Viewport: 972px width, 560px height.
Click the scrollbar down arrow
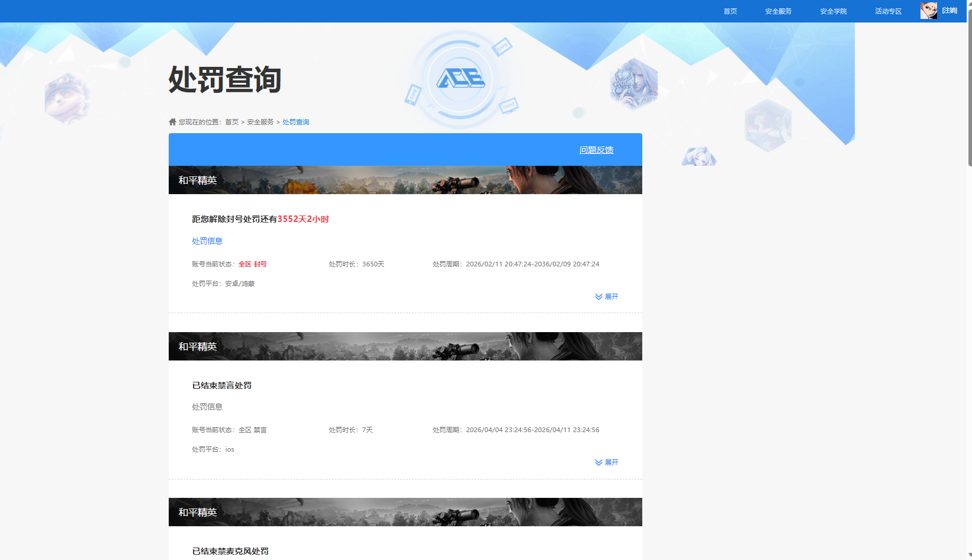(x=970, y=556)
